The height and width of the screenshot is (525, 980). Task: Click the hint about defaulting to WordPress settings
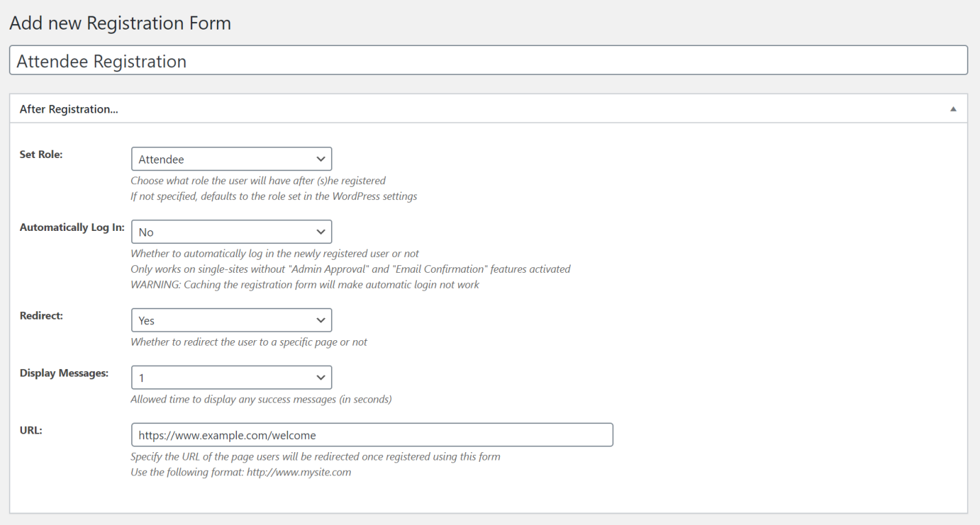(274, 197)
